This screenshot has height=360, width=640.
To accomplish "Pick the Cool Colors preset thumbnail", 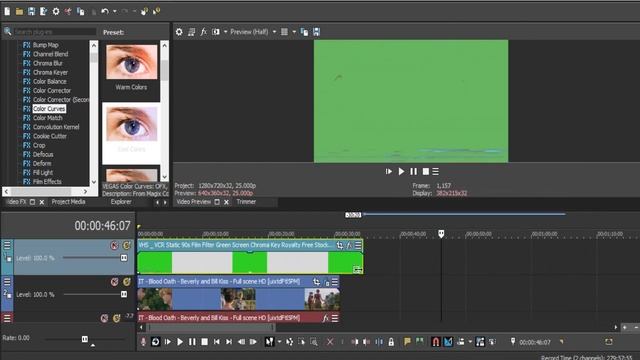I will [131, 124].
